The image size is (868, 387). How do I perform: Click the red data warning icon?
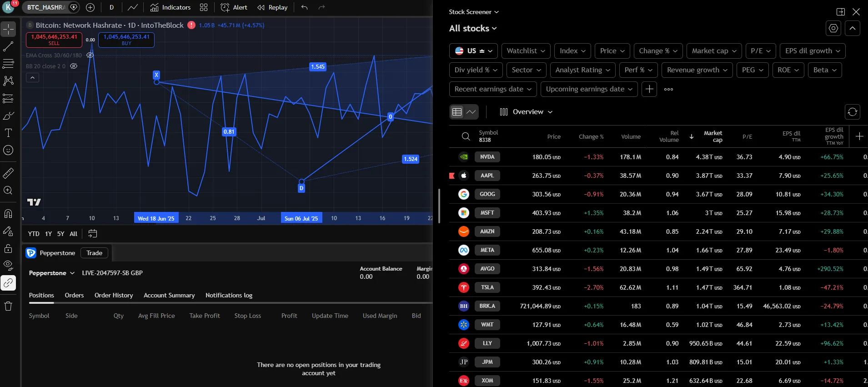click(191, 25)
